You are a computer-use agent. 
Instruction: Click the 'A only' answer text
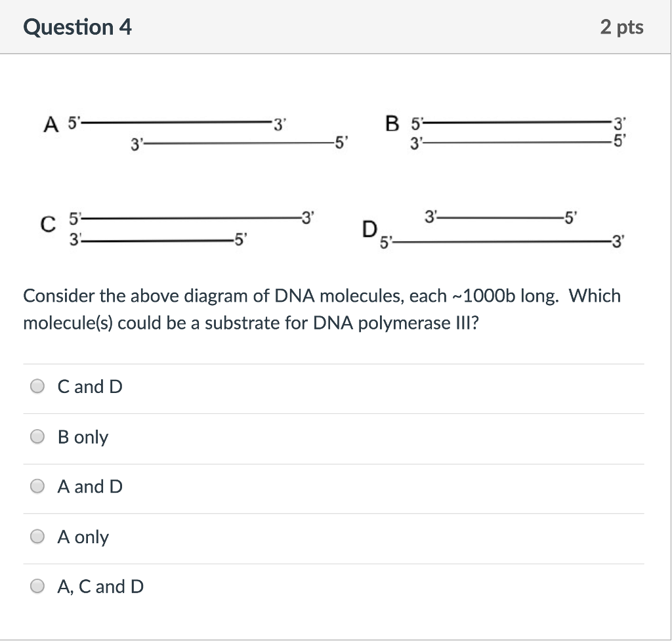(x=83, y=537)
